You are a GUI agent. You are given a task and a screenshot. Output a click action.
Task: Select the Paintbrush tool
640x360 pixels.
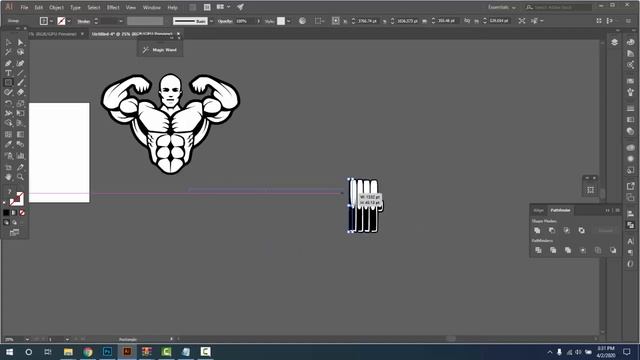click(x=20, y=83)
